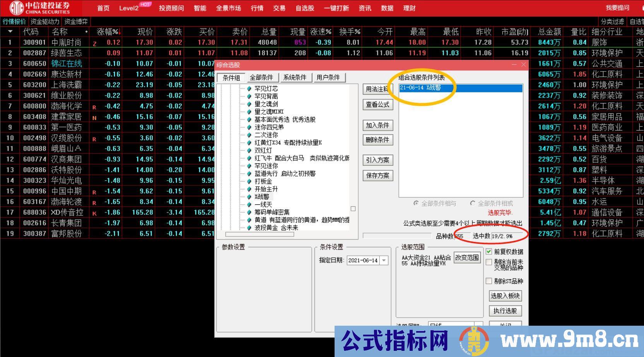This screenshot has height=357, width=644.
Task: Switch to the 条件组 tab
Action: pyautogui.click(x=231, y=78)
